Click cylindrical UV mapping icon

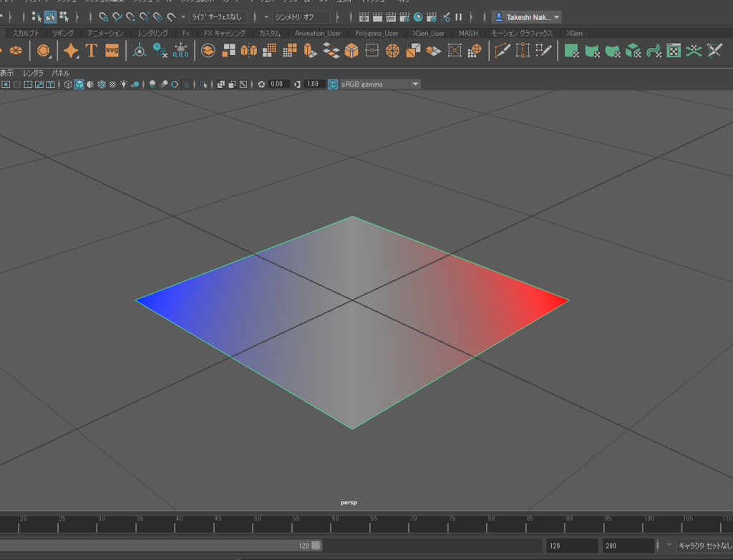pos(592,51)
